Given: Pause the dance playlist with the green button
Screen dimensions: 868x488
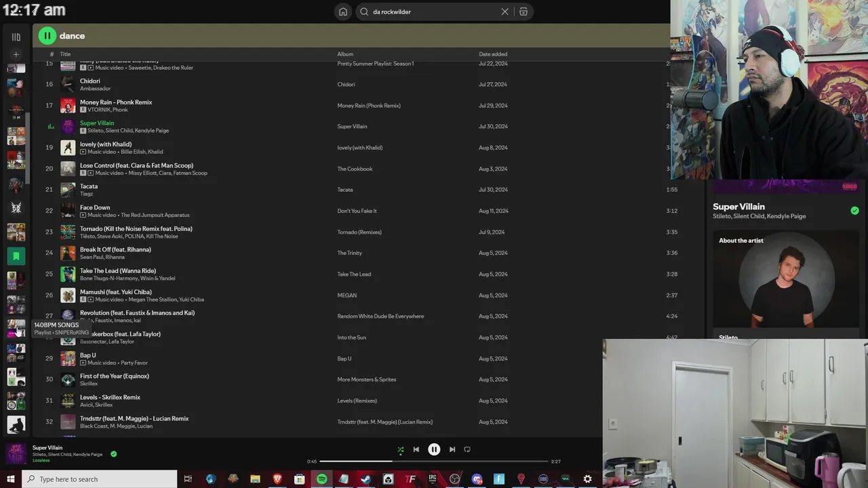Looking at the screenshot, I should point(47,36).
